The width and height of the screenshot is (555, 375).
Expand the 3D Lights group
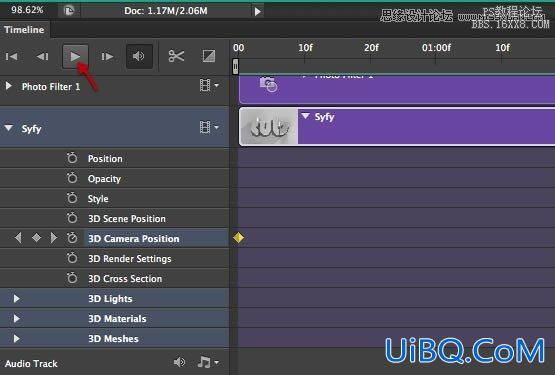[x=16, y=299]
